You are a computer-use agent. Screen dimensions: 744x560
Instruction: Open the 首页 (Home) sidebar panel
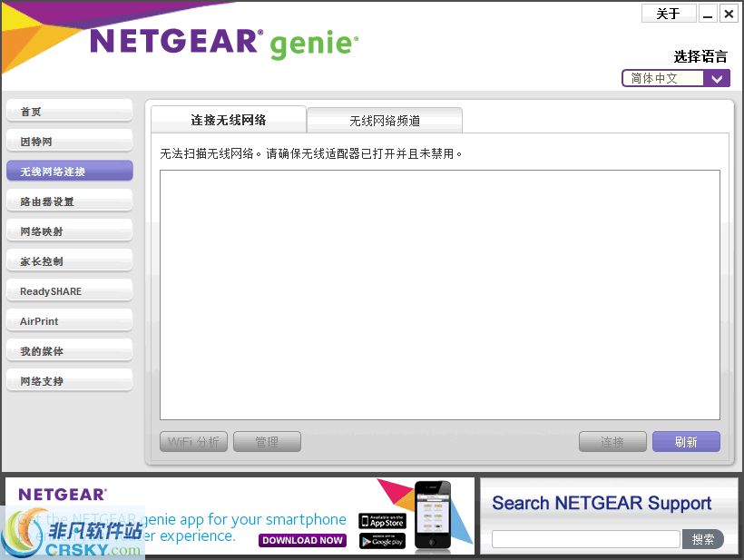(69, 110)
